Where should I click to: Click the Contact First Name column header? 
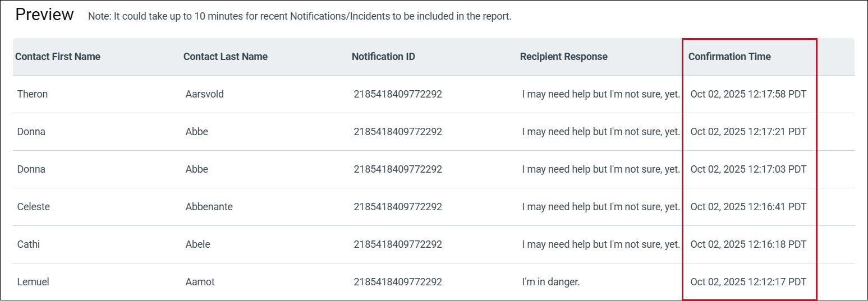[x=58, y=57]
